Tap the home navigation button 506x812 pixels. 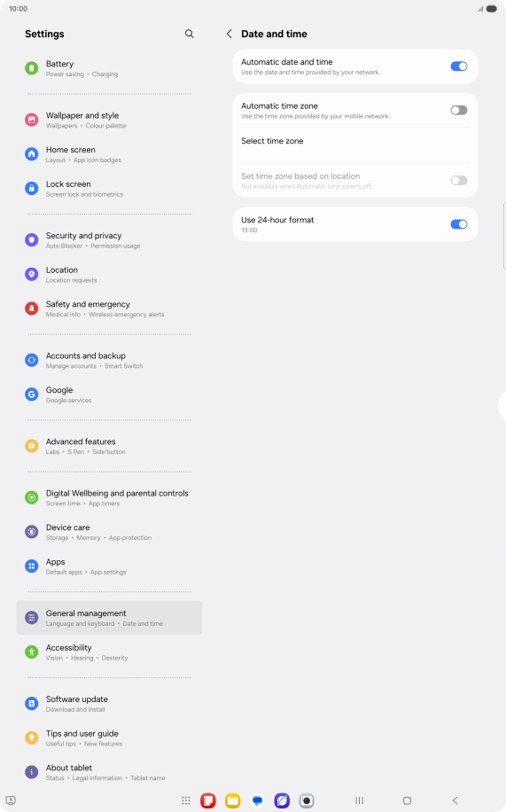pos(407,800)
